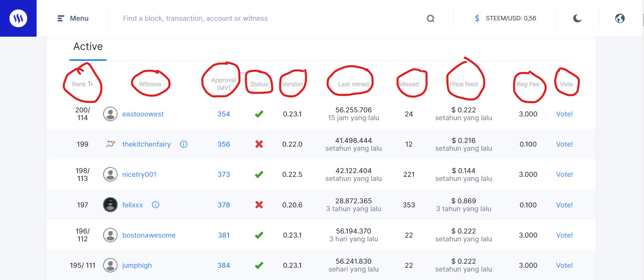Image resolution: width=644 pixels, height=280 pixels.
Task: Click the Last mined column header
Action: coord(353,84)
